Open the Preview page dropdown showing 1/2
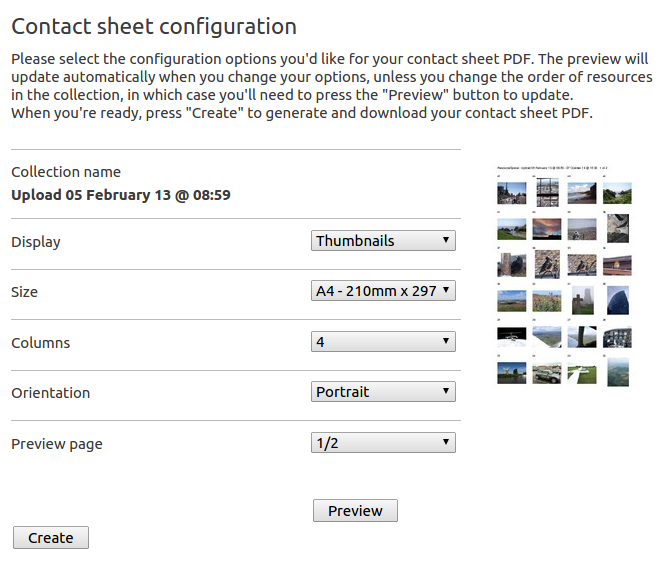 (x=383, y=442)
